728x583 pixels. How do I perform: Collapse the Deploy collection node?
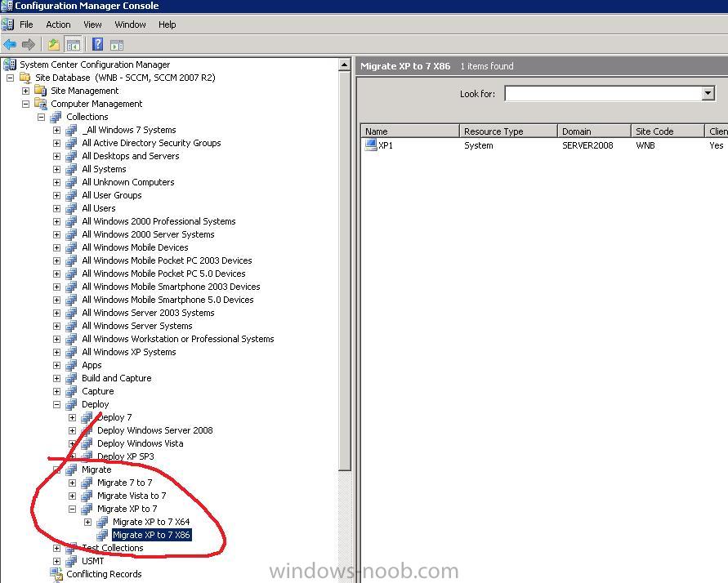click(x=56, y=404)
